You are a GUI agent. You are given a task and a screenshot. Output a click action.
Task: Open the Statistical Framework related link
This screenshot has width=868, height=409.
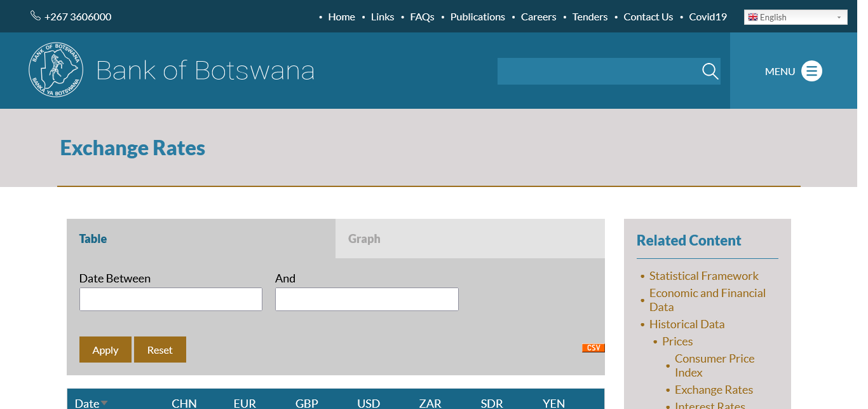703,276
